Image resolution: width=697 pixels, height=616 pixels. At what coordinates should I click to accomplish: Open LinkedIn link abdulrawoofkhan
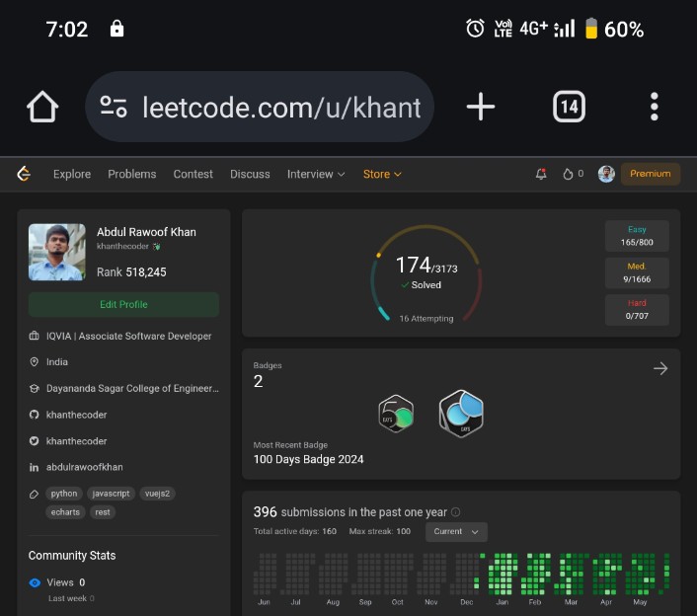click(x=85, y=467)
